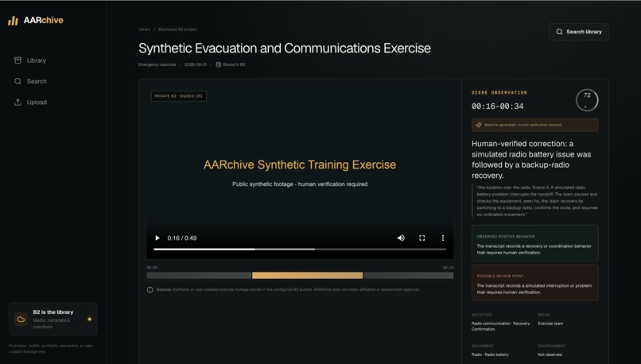
Task: Seek on the video progress bar
Action: pyautogui.click(x=300, y=250)
